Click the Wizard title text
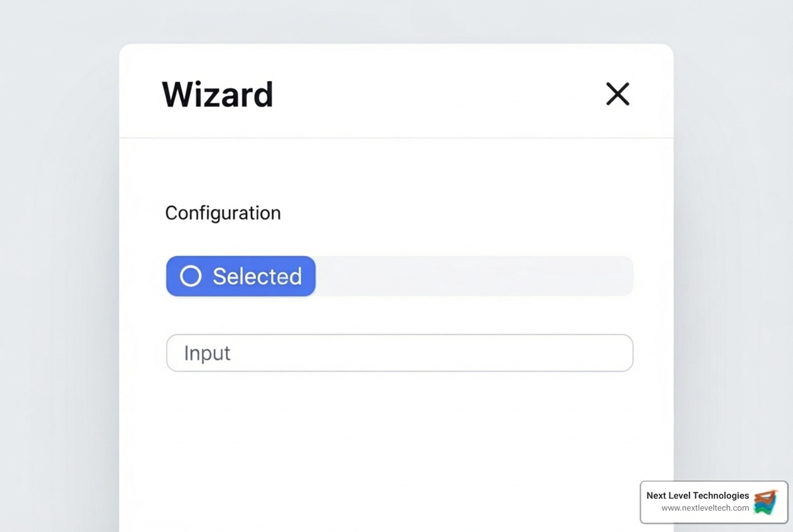Screen dimensions: 793x532 click(x=217, y=94)
